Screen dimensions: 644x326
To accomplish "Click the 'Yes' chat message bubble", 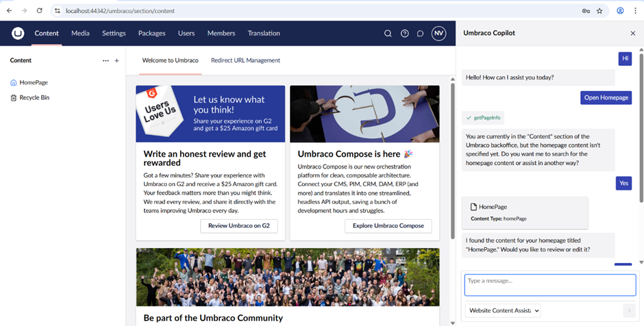I will [x=624, y=183].
